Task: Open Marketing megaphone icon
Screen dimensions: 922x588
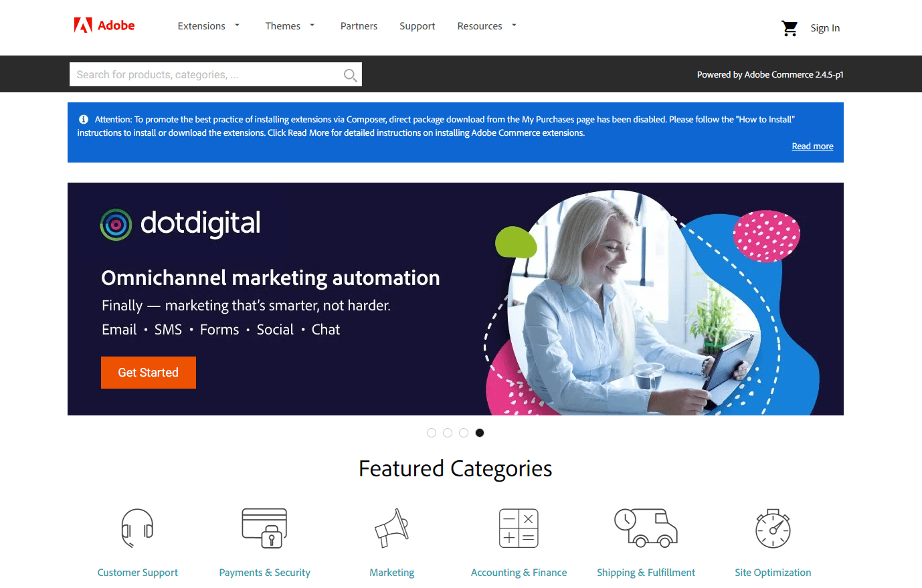Action: pyautogui.click(x=392, y=528)
